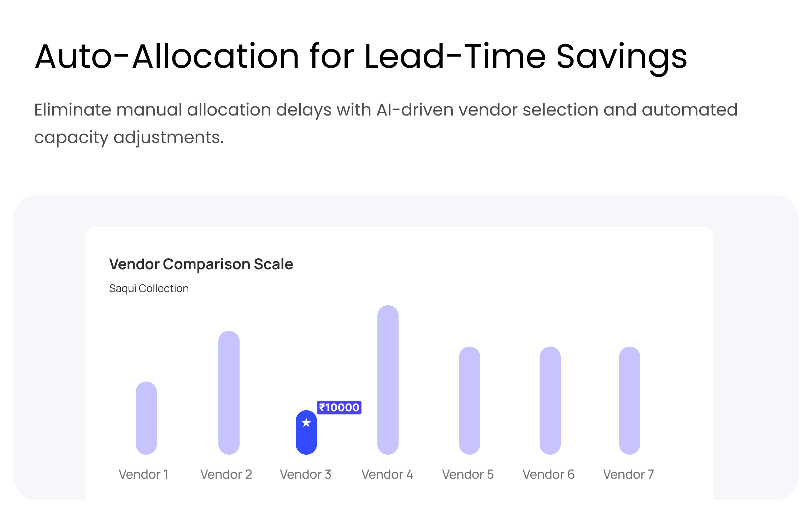Image resolution: width=812 pixels, height=513 pixels.
Task: Click the tallest bar above Vendor 4
Action: 388,380
